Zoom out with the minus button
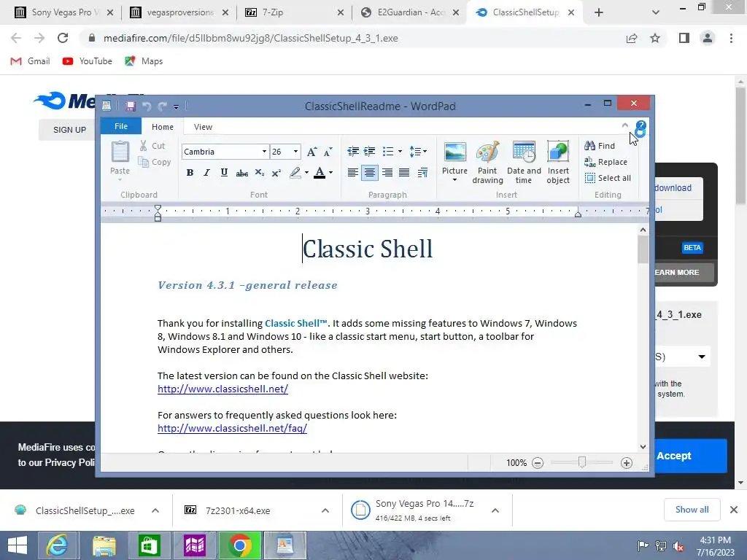The height and width of the screenshot is (560, 747). point(538,463)
